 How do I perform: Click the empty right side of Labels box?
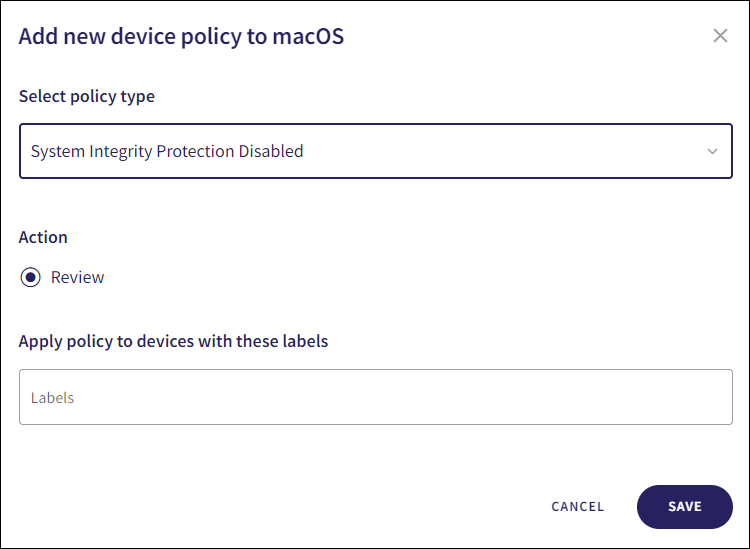pyautogui.click(x=600, y=397)
